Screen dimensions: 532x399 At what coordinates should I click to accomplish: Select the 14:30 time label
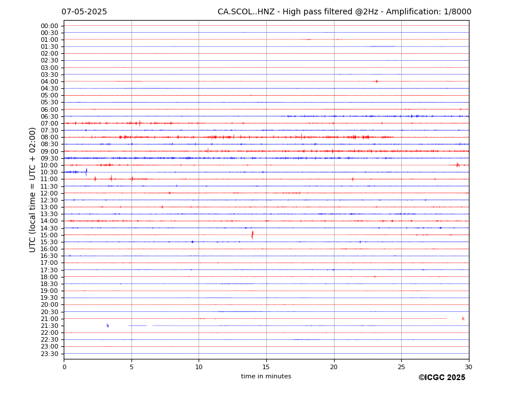(x=49, y=228)
